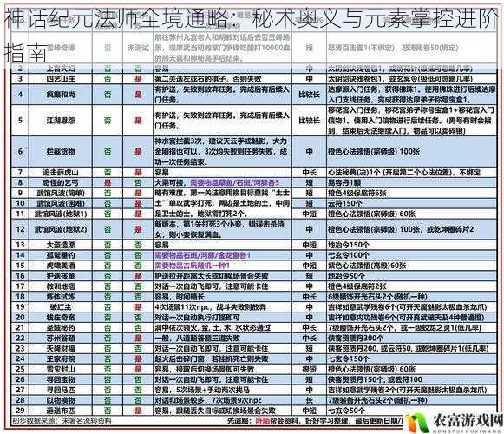Image resolution: width=504 pixels, height=434 pixels.
Task: Click the 江湖恩怨 task name cell
Action: [x=61, y=121]
